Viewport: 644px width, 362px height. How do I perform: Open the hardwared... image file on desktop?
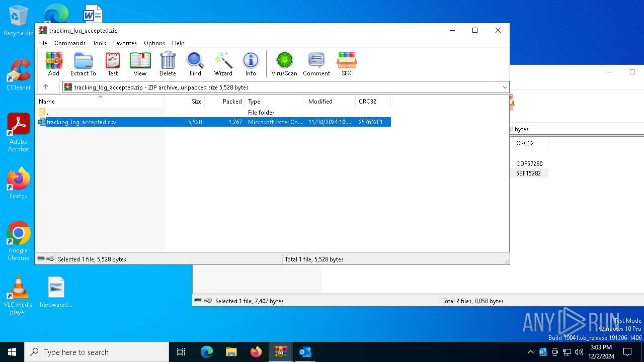(56, 292)
